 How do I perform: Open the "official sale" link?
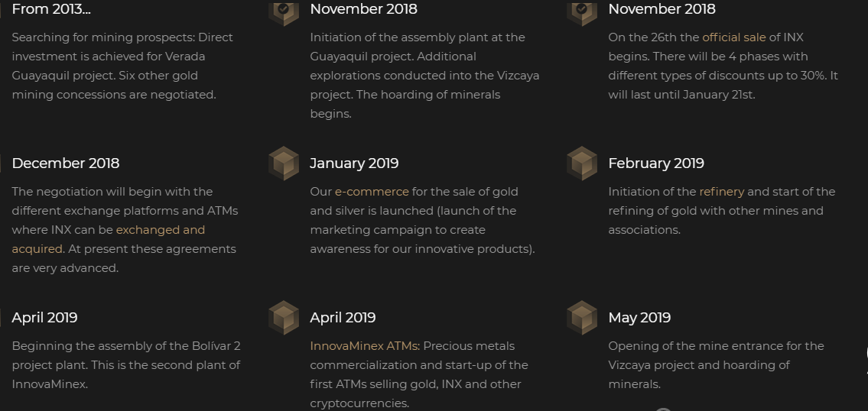tap(733, 37)
